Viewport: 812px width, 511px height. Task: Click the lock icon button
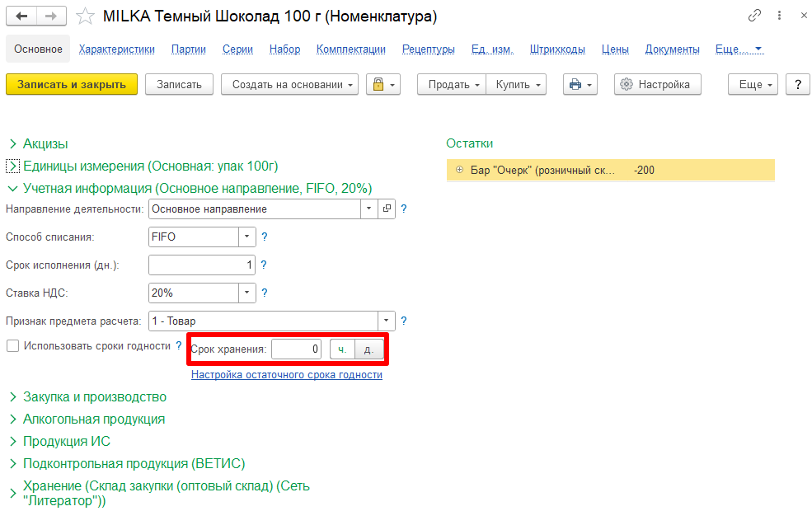(x=383, y=84)
